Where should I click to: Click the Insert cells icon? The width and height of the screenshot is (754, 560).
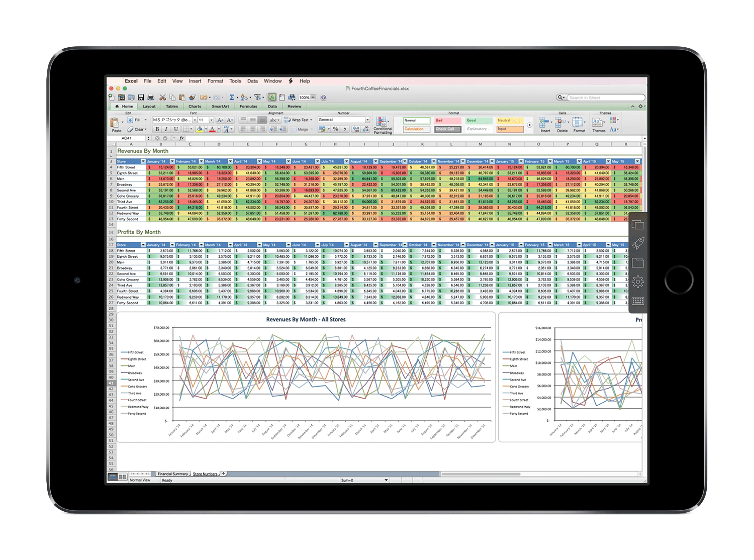[x=545, y=125]
